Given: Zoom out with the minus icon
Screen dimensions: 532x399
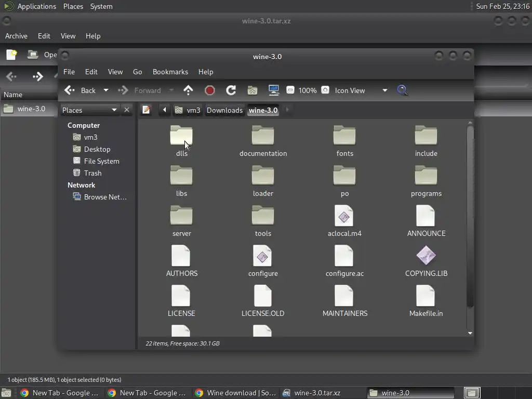Looking at the screenshot, I should tap(290, 90).
